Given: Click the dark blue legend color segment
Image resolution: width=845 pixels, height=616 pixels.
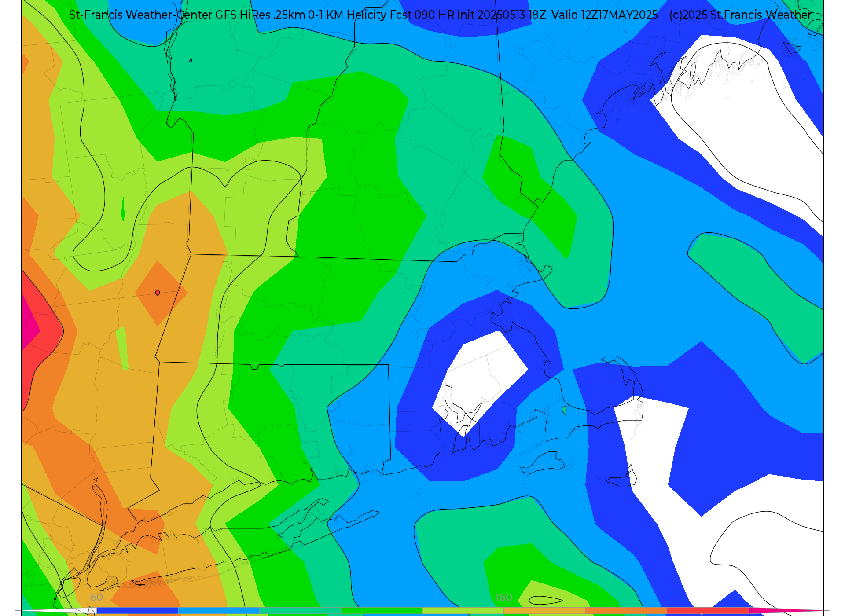Looking at the screenshot, I should click(137, 611).
